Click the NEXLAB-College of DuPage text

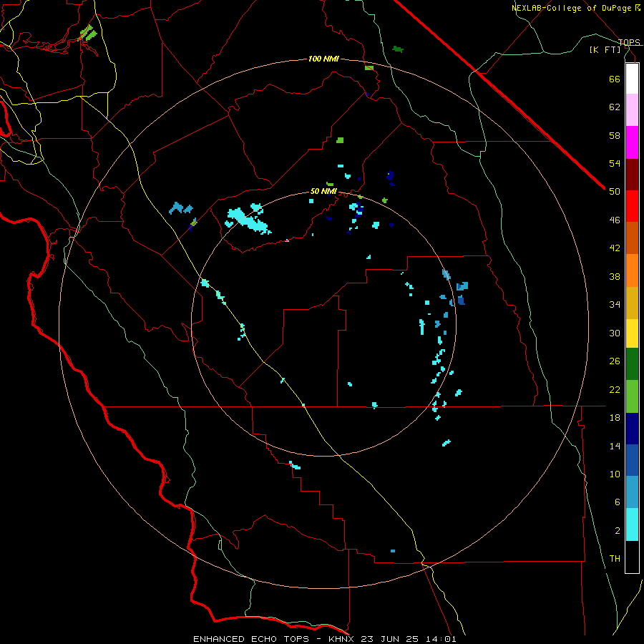coord(573,8)
